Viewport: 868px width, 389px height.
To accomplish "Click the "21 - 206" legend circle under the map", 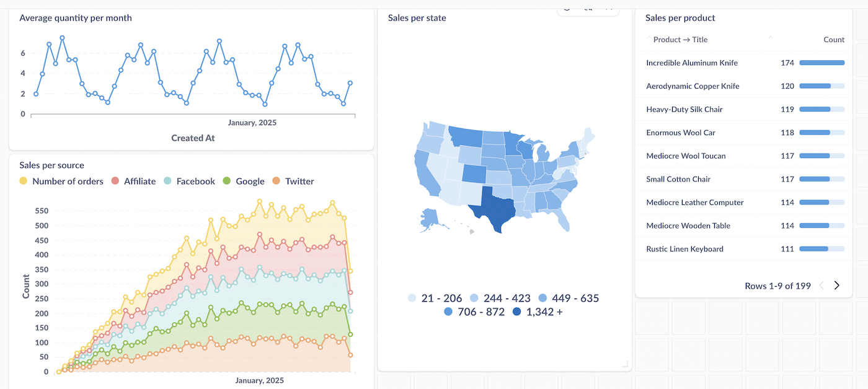I will [412, 298].
